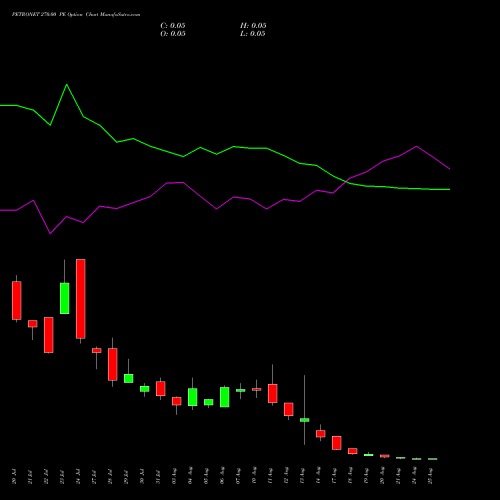Select the close value C: 0.05
The image size is (500, 500).
pos(173,26)
